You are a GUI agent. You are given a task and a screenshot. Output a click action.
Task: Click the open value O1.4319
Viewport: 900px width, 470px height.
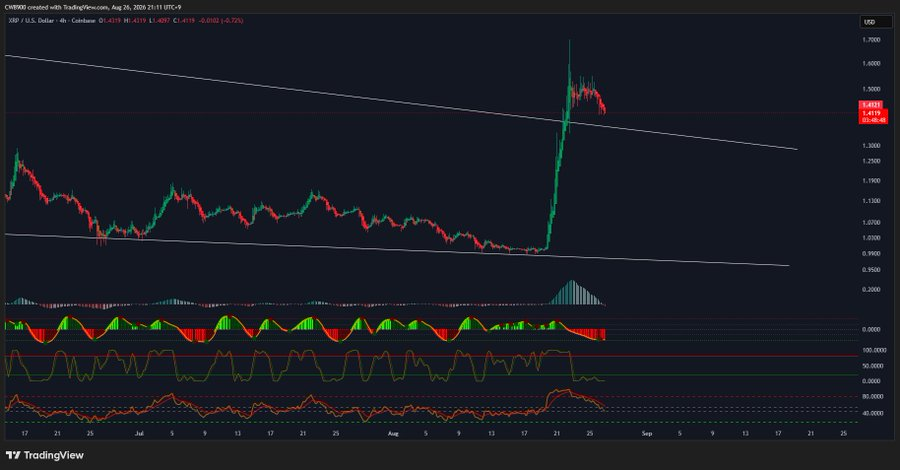pos(109,21)
